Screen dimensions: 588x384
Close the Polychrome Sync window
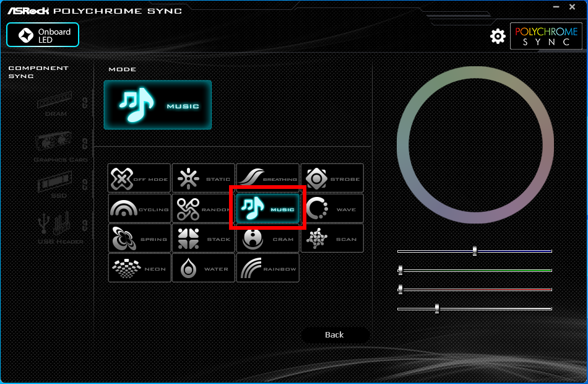tap(573, 7)
